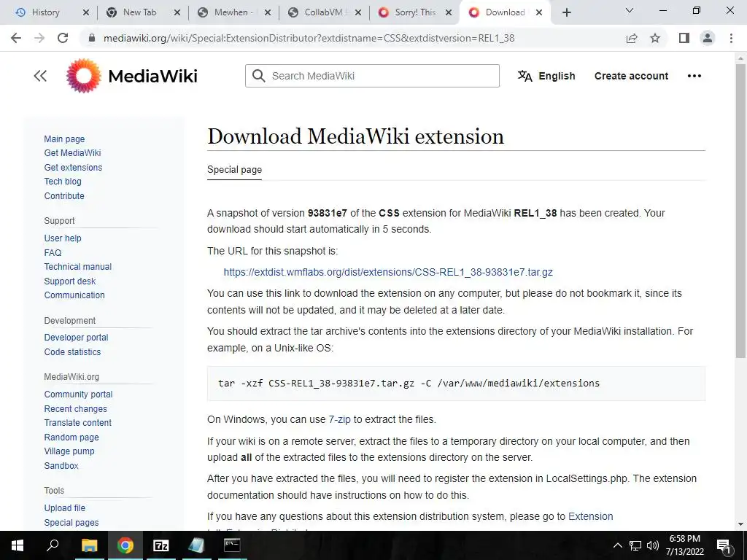Close the History tab
Screen dimensions: 747x560
click(x=86, y=12)
